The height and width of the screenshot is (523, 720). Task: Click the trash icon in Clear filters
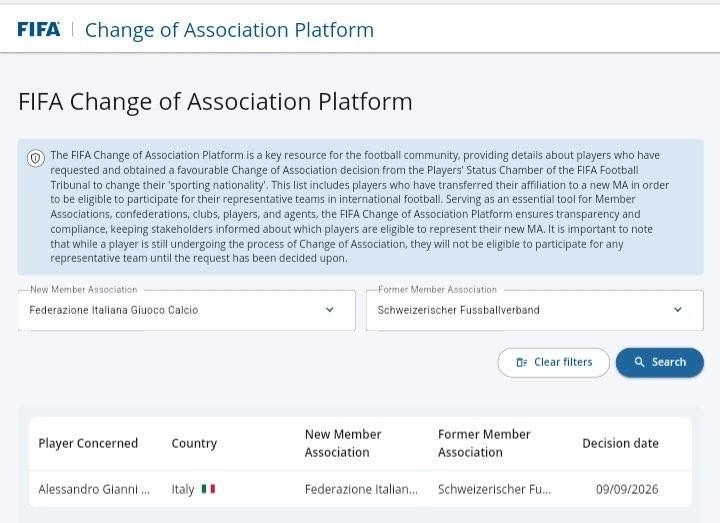click(x=521, y=362)
